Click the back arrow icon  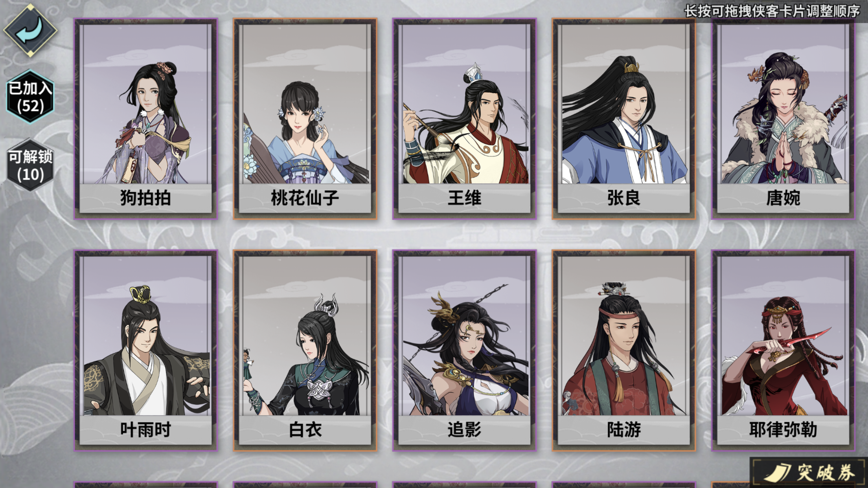pyautogui.click(x=30, y=30)
